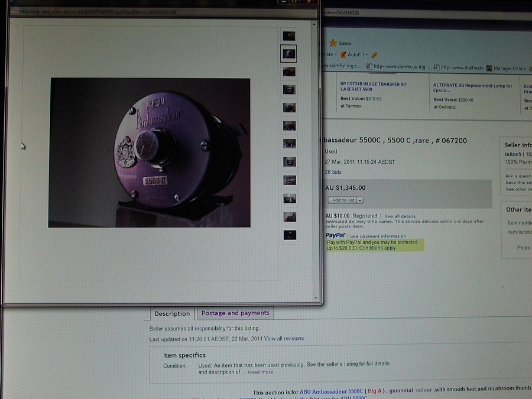532x399 pixels.
Task: Click the listing title ending "# 067200"
Action: tap(395, 140)
